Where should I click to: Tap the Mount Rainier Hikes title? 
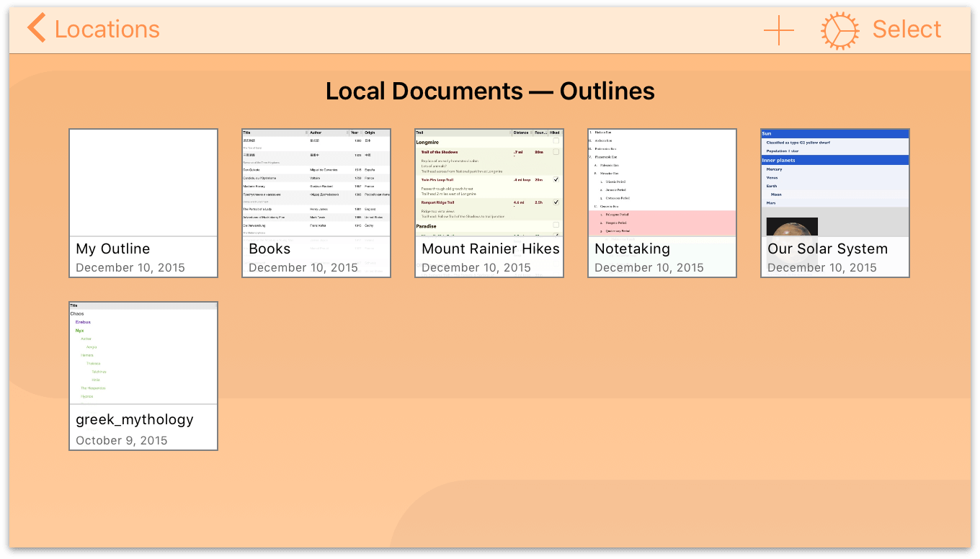point(491,249)
